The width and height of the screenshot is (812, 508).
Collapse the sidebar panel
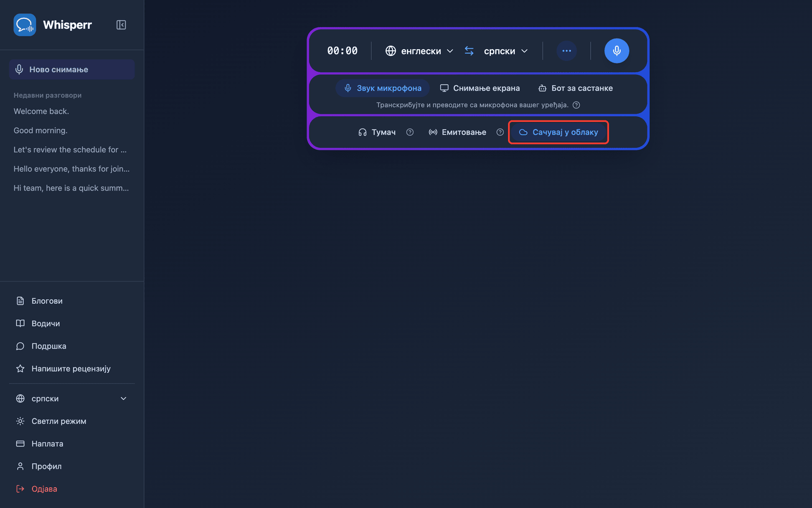click(x=121, y=25)
